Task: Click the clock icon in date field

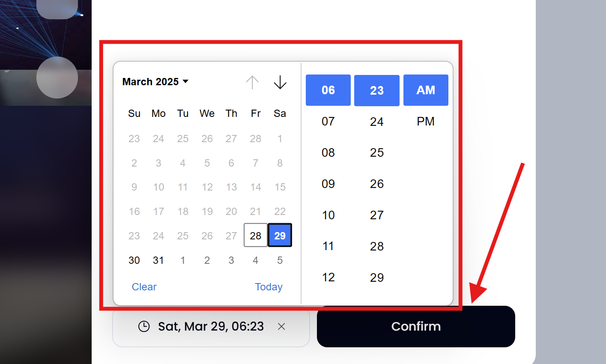Action: click(x=144, y=326)
